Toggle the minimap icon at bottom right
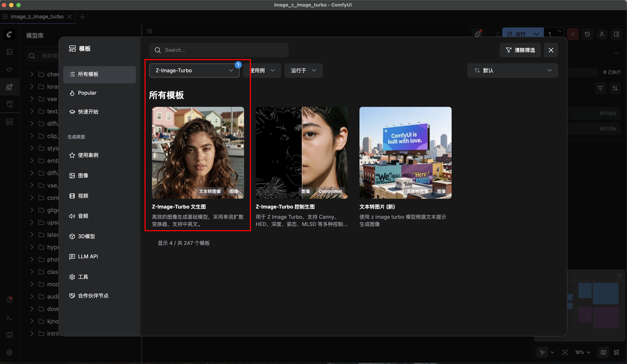 point(603,352)
